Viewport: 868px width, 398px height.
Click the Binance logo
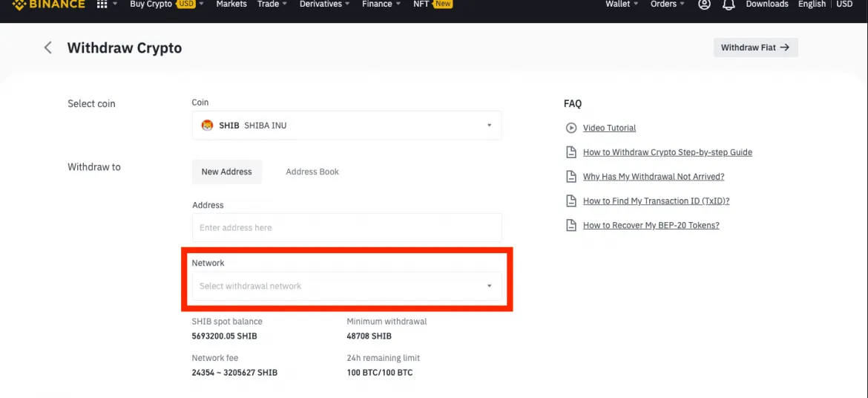point(48,4)
